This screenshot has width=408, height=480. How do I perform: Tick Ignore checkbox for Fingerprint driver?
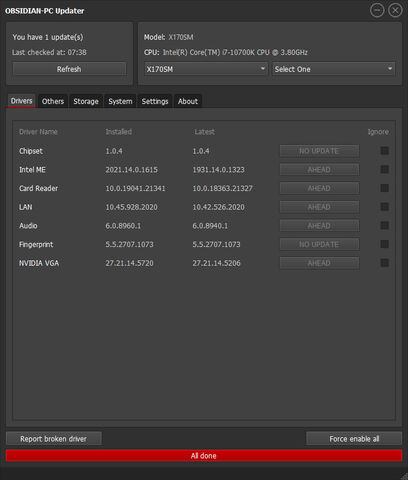click(x=384, y=244)
